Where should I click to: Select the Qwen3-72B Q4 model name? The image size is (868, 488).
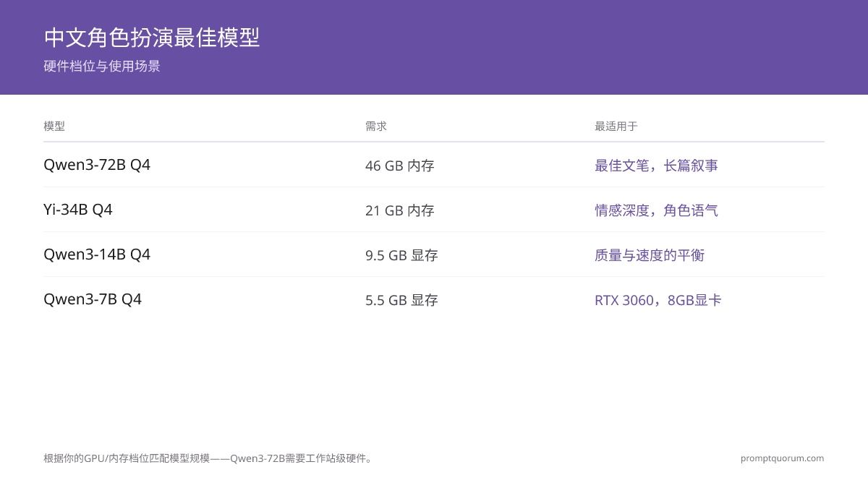(x=97, y=165)
